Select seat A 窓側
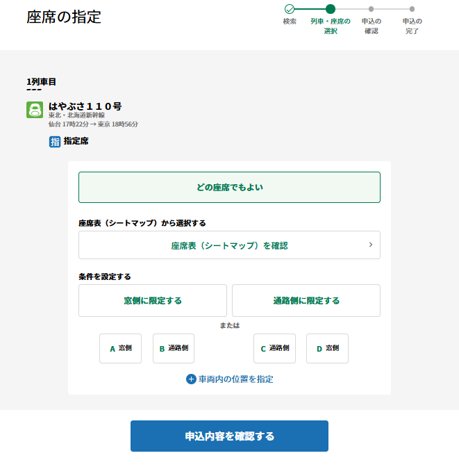This screenshot has width=459, height=476. [120, 348]
